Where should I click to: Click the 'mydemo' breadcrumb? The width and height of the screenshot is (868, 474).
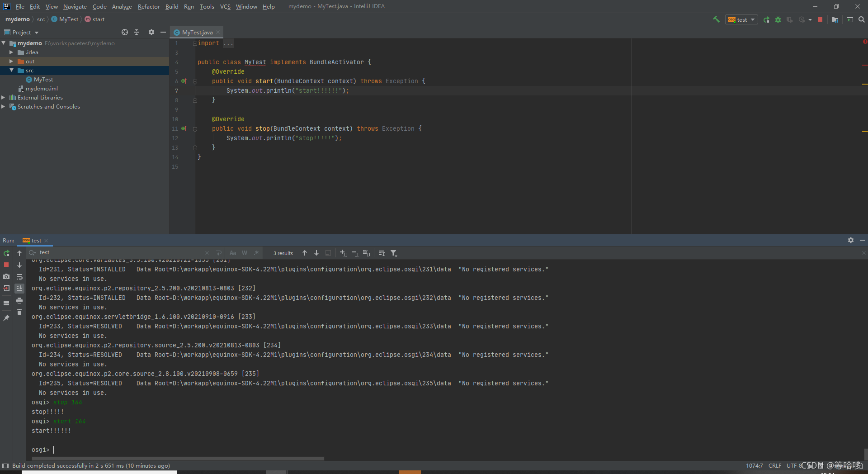[x=18, y=19]
